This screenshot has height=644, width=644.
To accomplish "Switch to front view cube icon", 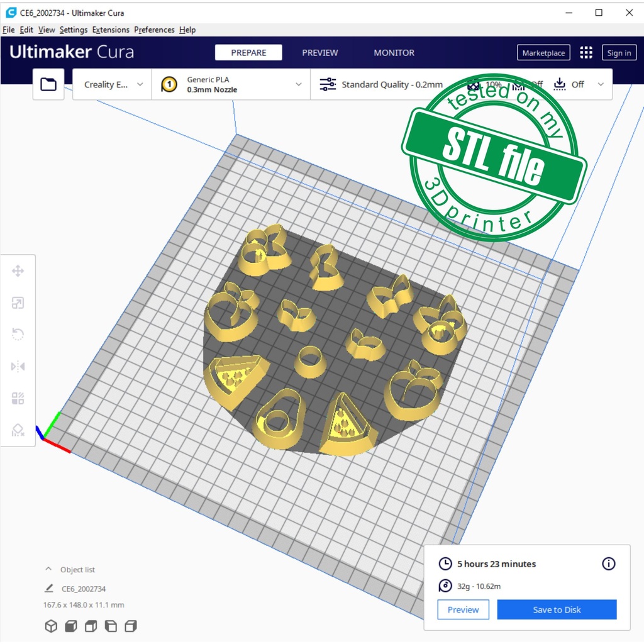I will pyautogui.click(x=71, y=626).
